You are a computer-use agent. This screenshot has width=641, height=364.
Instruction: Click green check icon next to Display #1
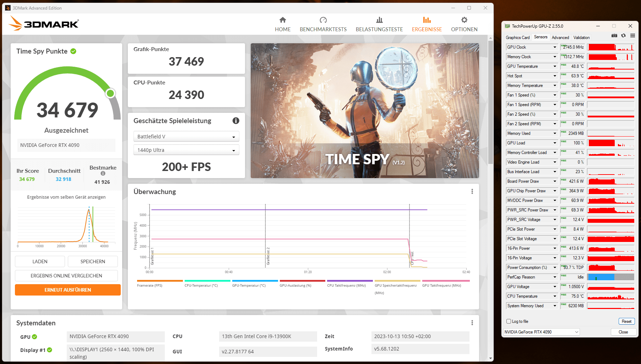(x=50, y=350)
